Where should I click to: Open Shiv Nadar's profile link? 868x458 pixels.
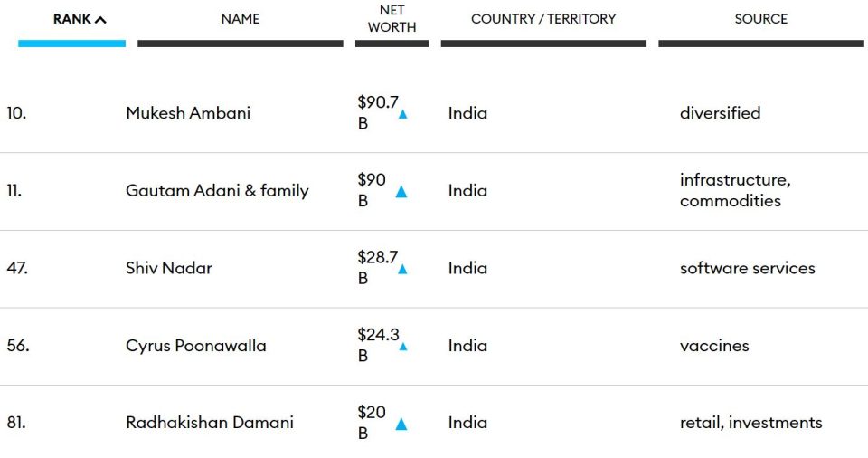pyautogui.click(x=169, y=268)
